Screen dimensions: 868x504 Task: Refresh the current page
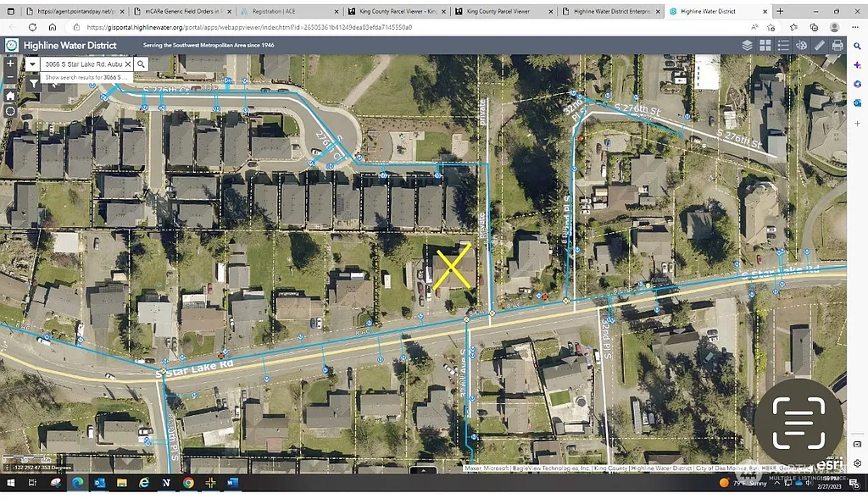pos(33,27)
